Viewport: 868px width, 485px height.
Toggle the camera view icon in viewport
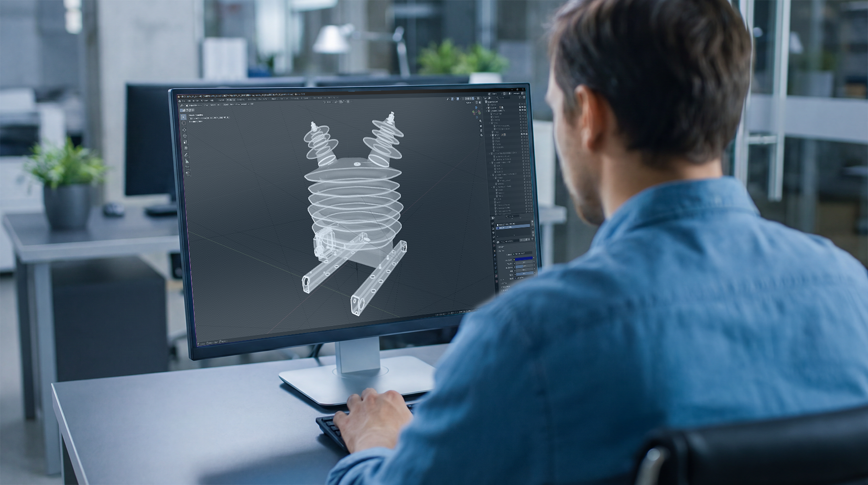coord(480,131)
